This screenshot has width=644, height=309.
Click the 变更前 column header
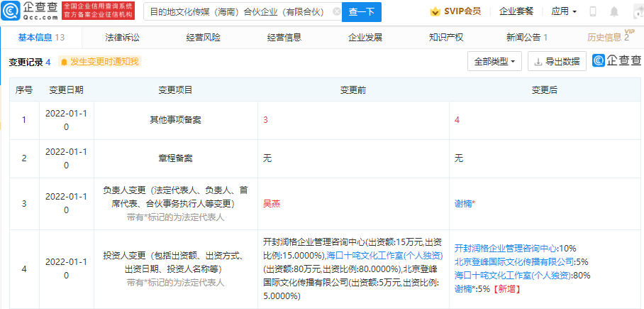pos(353,90)
